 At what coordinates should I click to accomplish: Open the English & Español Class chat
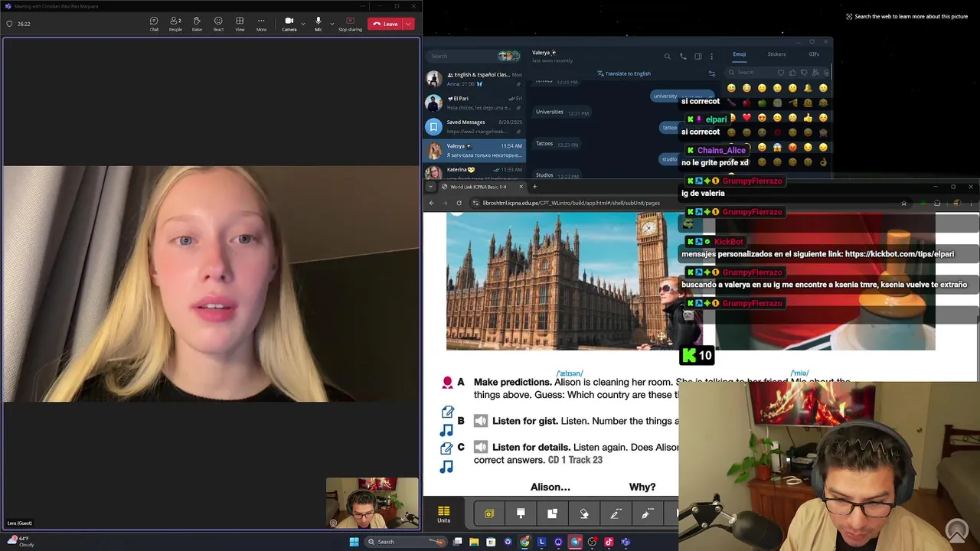point(475,79)
